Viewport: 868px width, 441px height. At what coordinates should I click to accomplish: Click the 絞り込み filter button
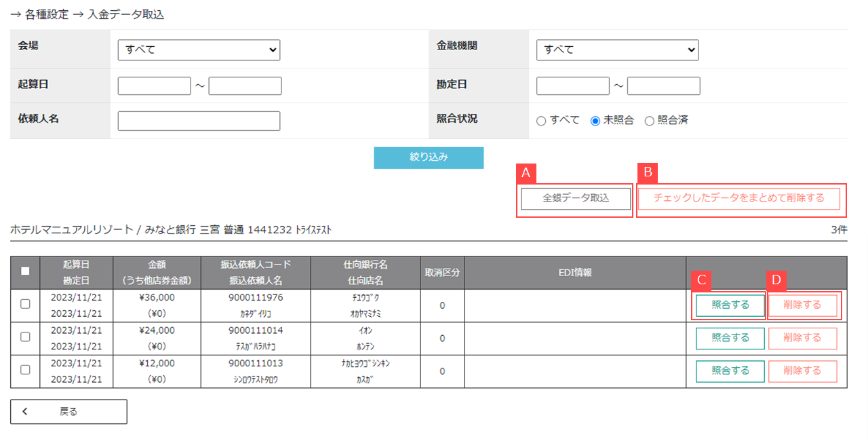[x=429, y=157]
